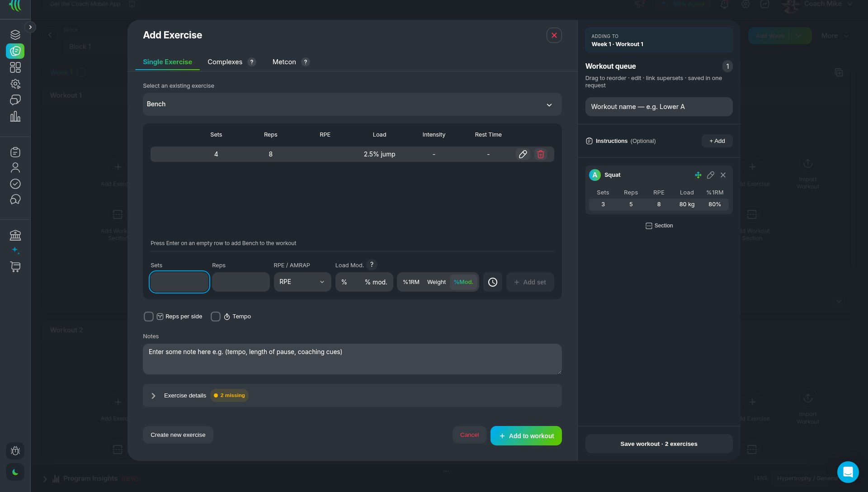Remove Squat from the workout queue
The height and width of the screenshot is (492, 868).
pyautogui.click(x=723, y=175)
